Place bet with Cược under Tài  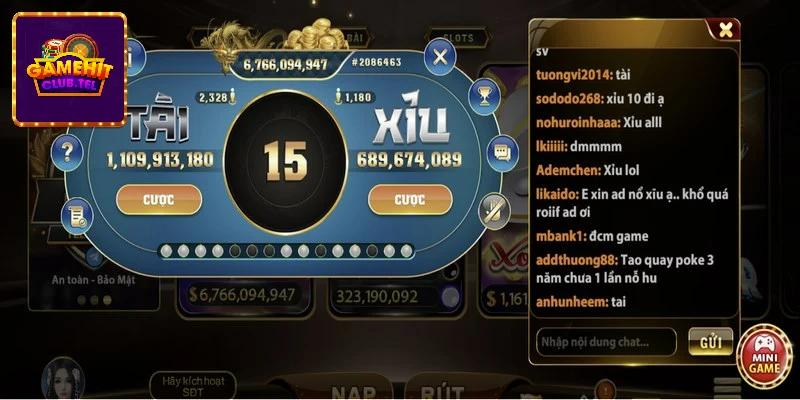(x=159, y=199)
